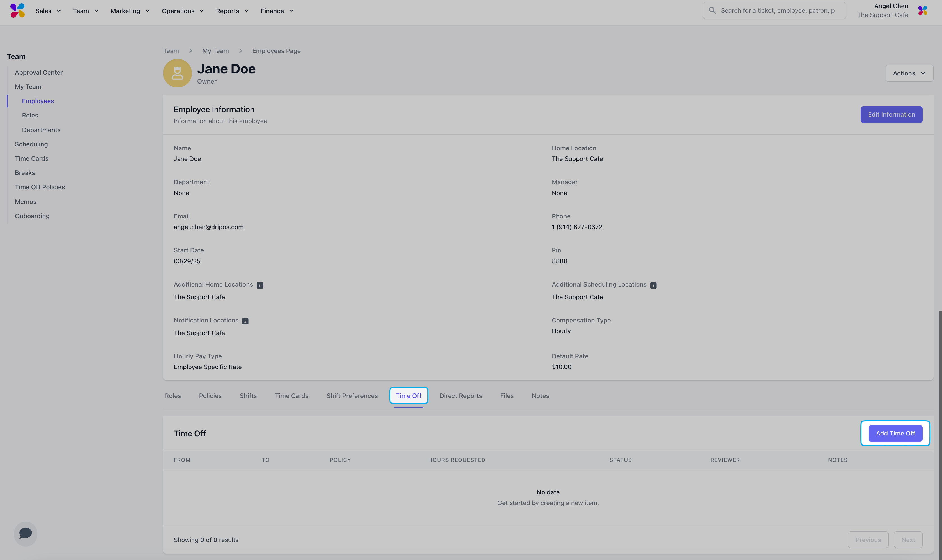This screenshot has width=942, height=560.
Task: Click the Additional Home Locations info icon
Action: point(260,285)
